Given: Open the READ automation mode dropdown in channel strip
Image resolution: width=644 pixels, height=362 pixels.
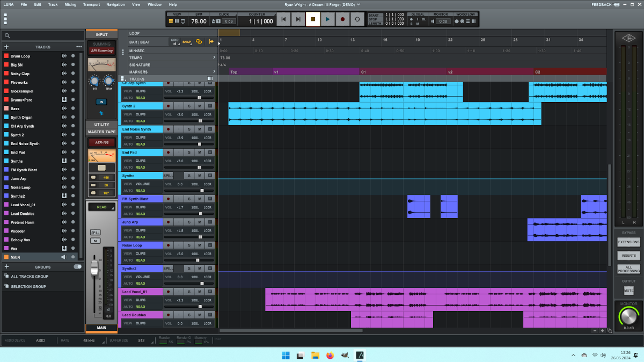Looking at the screenshot, I should tap(101, 207).
